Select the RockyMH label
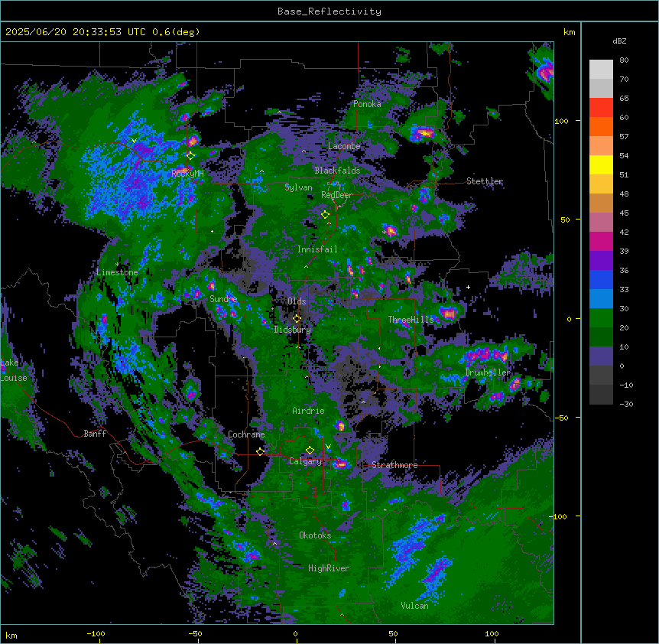Image resolution: width=659 pixels, height=644 pixels. point(187,174)
